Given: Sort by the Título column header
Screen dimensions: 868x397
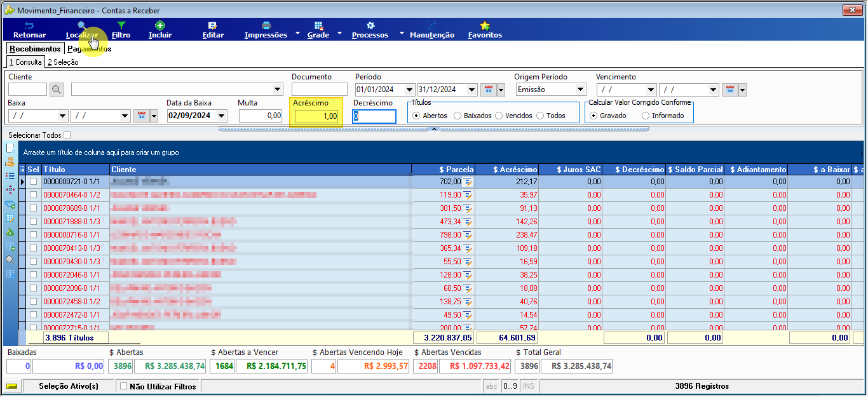Looking at the screenshot, I should pos(76,170).
